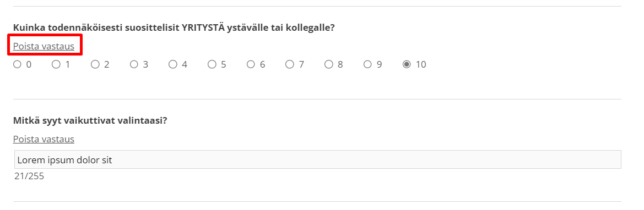Pick rating 3 on the recommendation scale
The image size is (644, 210).
(x=134, y=64)
